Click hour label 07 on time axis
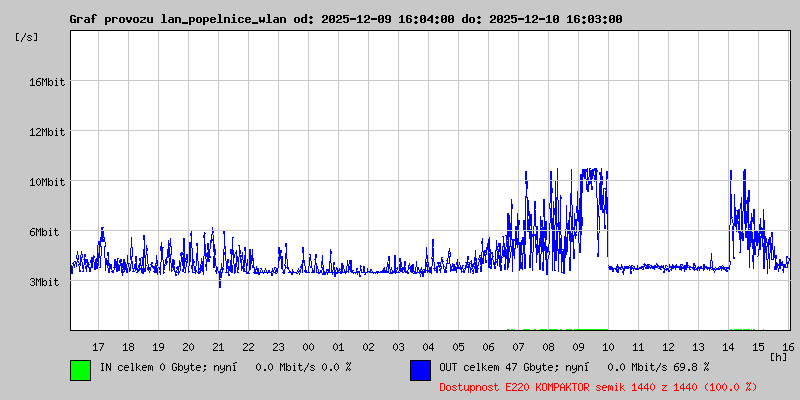The height and width of the screenshot is (400, 800). 518,347
